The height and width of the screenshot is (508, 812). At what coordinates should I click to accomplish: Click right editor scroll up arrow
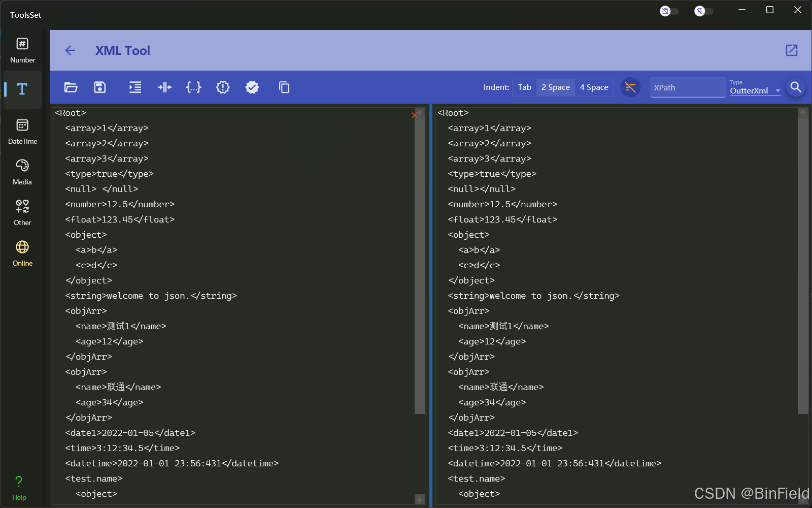tap(803, 113)
